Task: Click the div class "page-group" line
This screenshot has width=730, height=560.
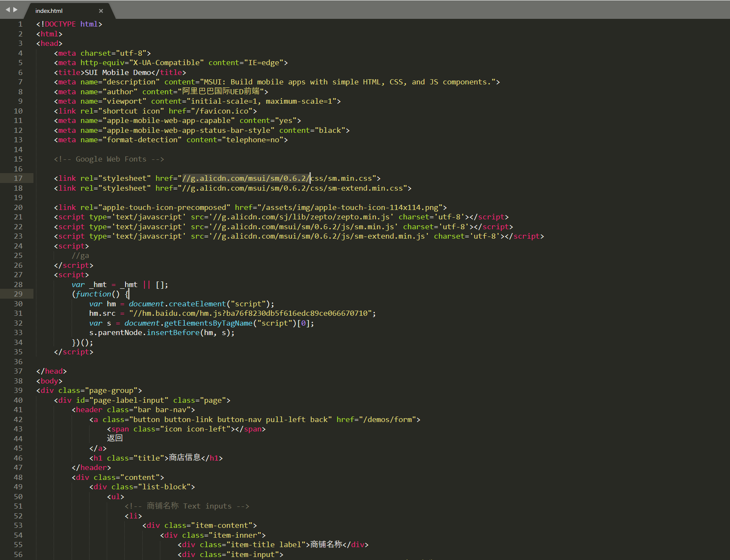Action: click(x=89, y=390)
